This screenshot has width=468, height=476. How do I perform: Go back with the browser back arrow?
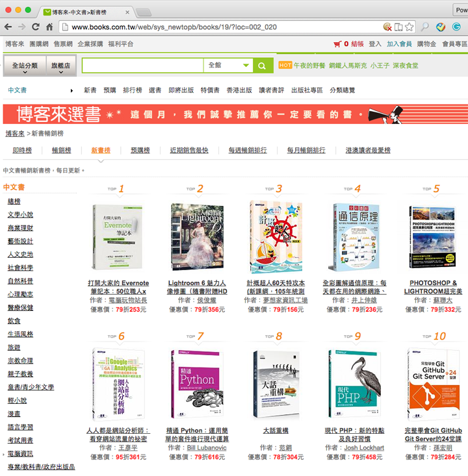[8, 27]
